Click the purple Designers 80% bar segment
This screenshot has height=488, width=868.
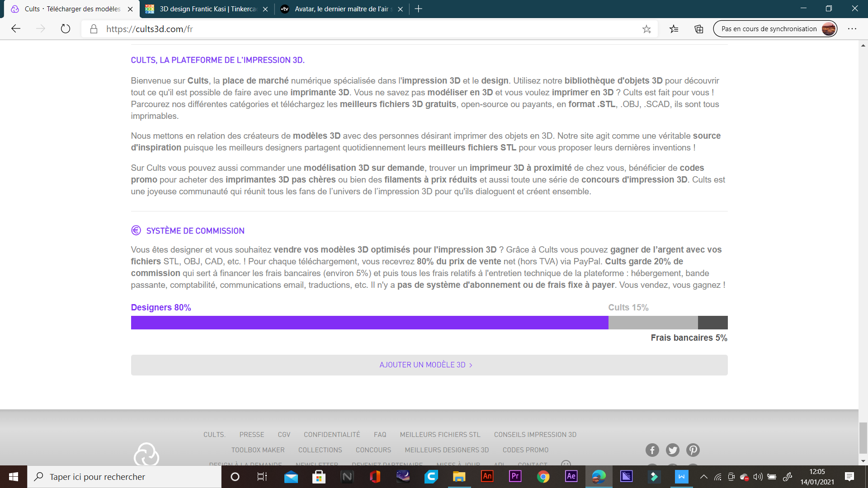pyautogui.click(x=369, y=323)
